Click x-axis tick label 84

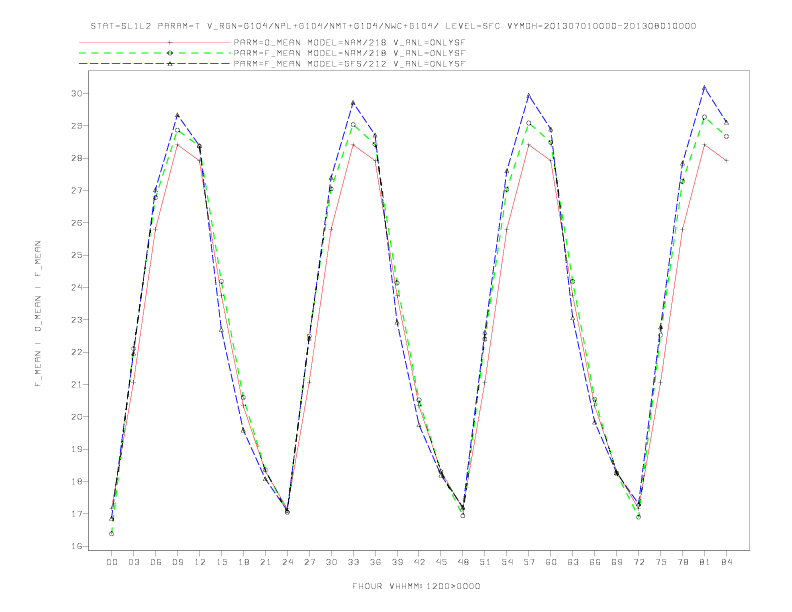(726, 562)
